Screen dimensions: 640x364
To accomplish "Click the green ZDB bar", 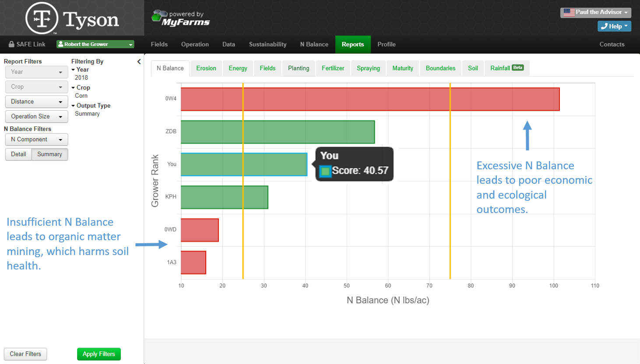I will (278, 132).
